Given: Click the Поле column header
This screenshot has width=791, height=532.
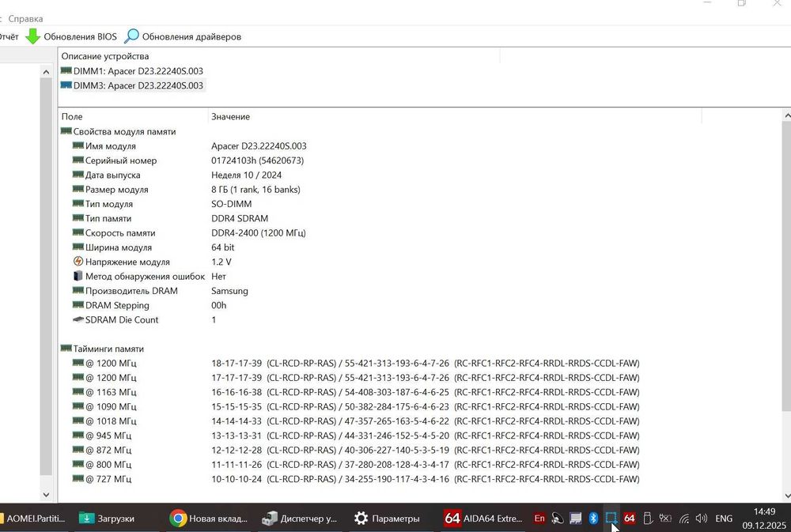Looking at the screenshot, I should point(72,116).
